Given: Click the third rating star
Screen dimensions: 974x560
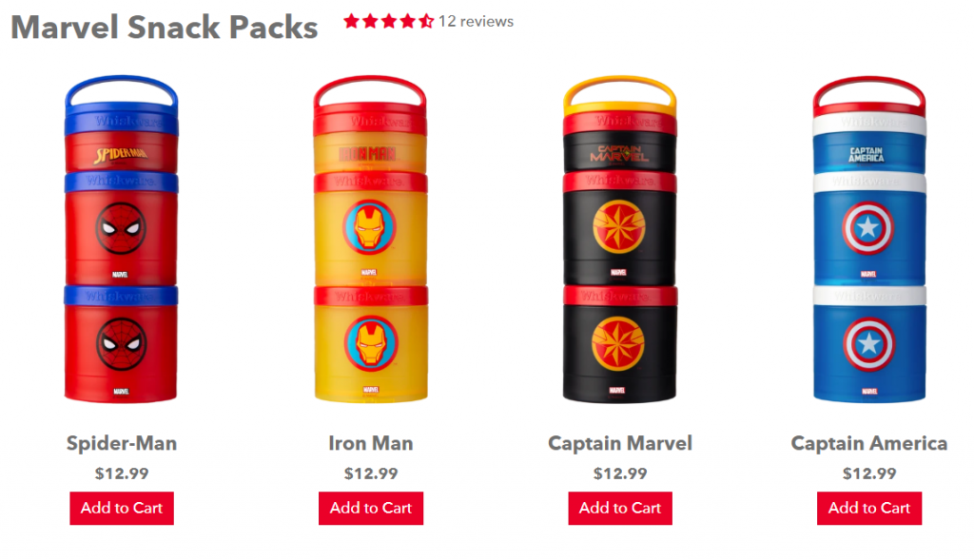Looking at the screenshot, I should 389,22.
